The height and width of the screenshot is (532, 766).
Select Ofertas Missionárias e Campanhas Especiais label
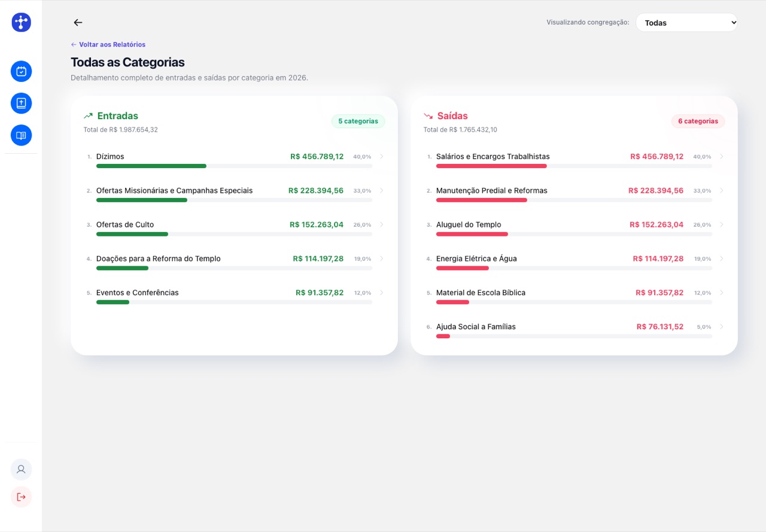pos(174,191)
